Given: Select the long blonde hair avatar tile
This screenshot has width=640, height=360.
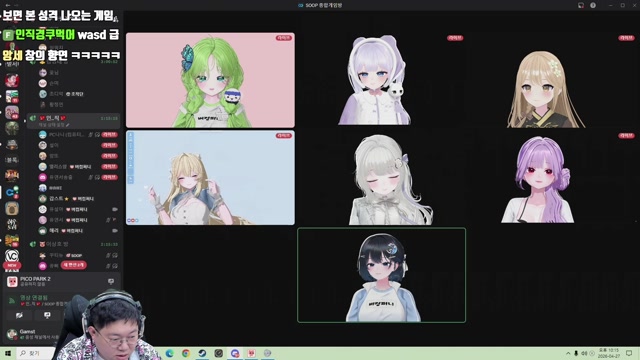Looking at the screenshot, I should coord(553,80).
